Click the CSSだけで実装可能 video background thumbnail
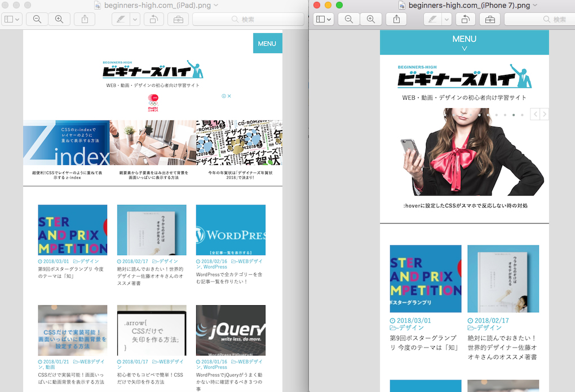 73,330
